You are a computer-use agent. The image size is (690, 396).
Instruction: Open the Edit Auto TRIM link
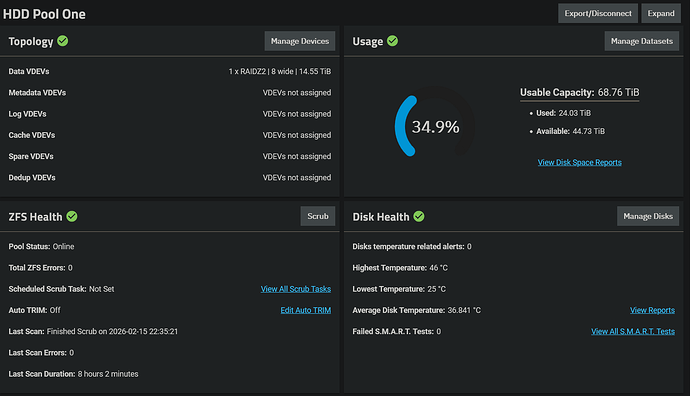click(x=306, y=310)
